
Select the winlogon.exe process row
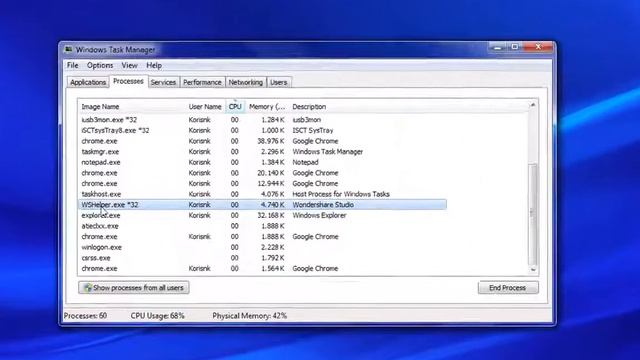[x=262, y=247]
